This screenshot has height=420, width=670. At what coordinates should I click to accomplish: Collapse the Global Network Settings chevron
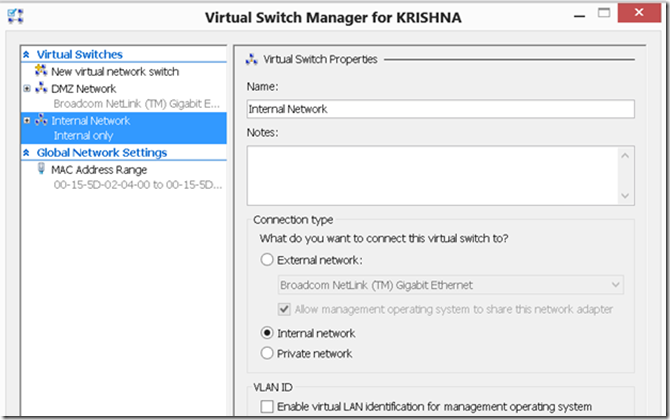[x=26, y=153]
